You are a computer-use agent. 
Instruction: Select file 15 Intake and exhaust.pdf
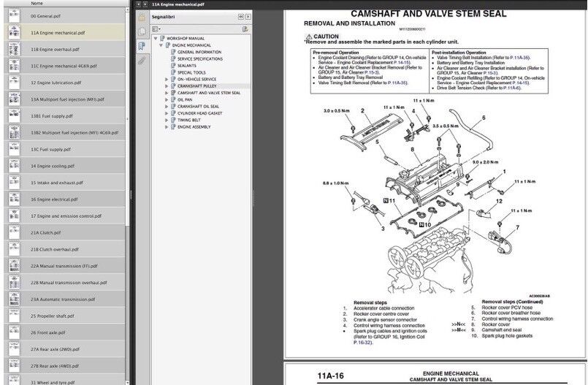pos(64,183)
